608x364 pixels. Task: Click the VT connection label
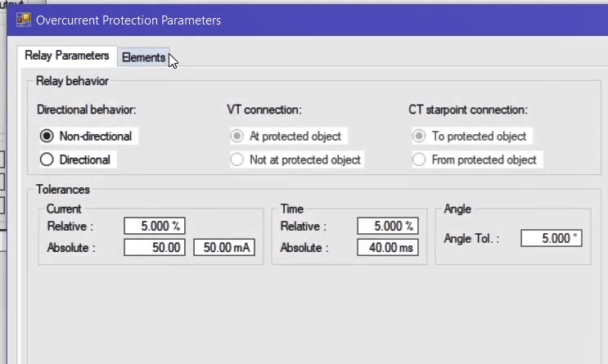tap(264, 110)
